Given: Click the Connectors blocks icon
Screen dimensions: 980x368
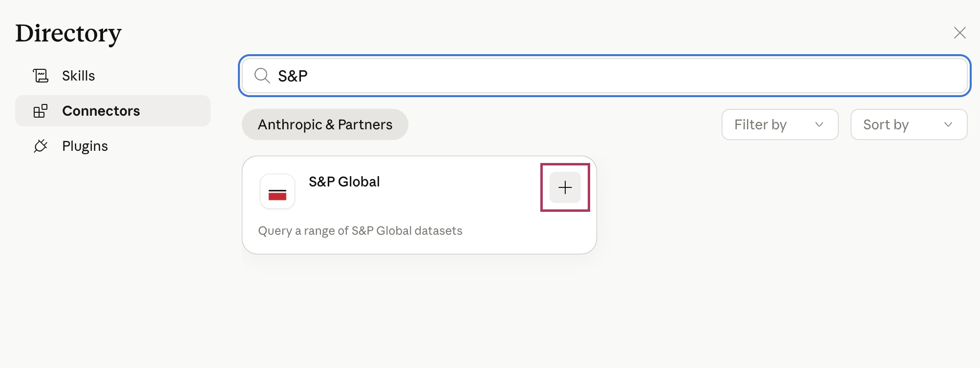Looking at the screenshot, I should 41,111.
